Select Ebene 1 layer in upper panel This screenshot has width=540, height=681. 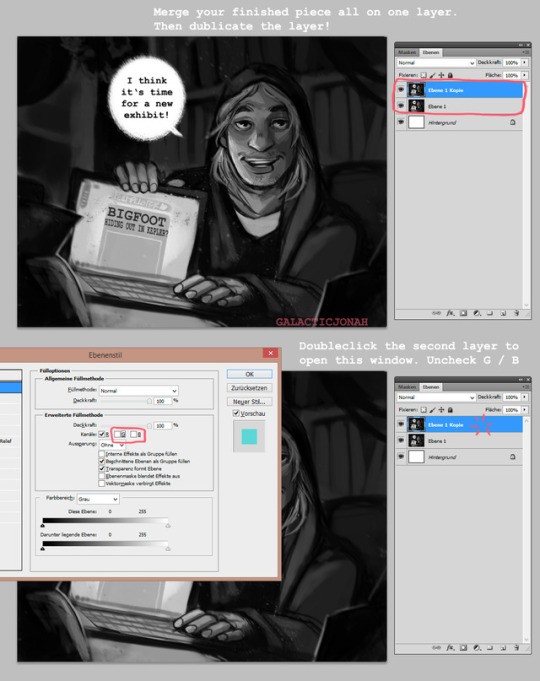459,106
